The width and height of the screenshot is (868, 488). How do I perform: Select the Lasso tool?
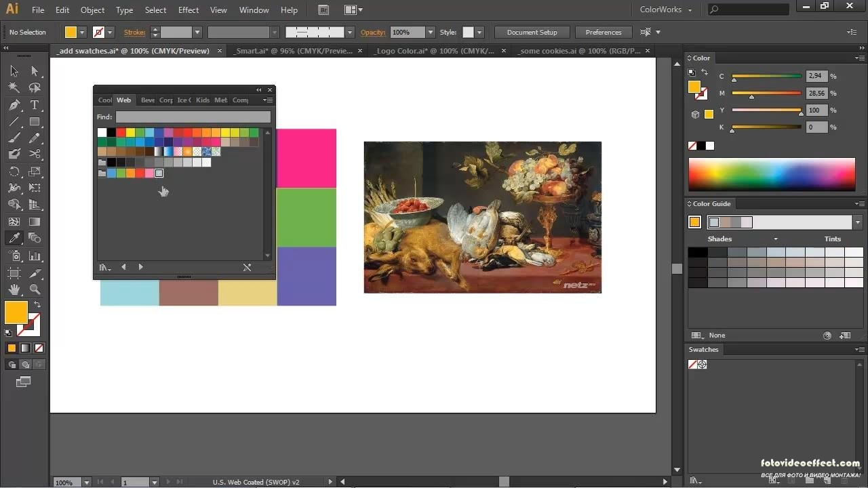(x=35, y=87)
